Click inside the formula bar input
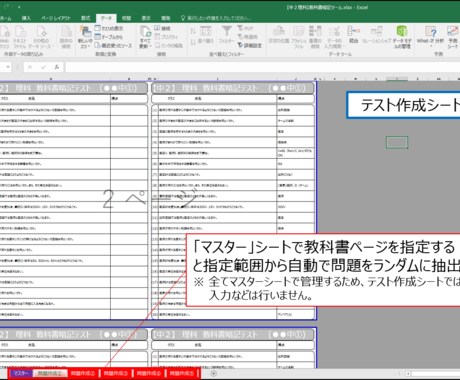Image resolution: width=460 pixels, height=380 pixels. point(263,67)
